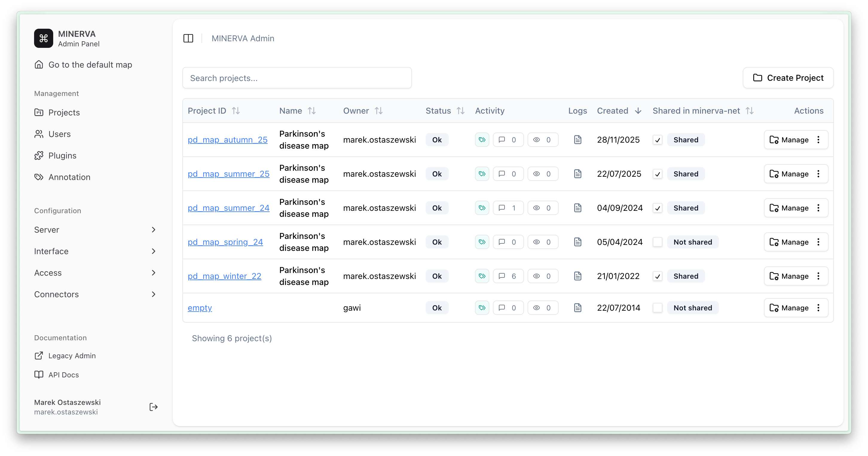Open the Users management page
Viewport: 868px width, 456px height.
[59, 134]
